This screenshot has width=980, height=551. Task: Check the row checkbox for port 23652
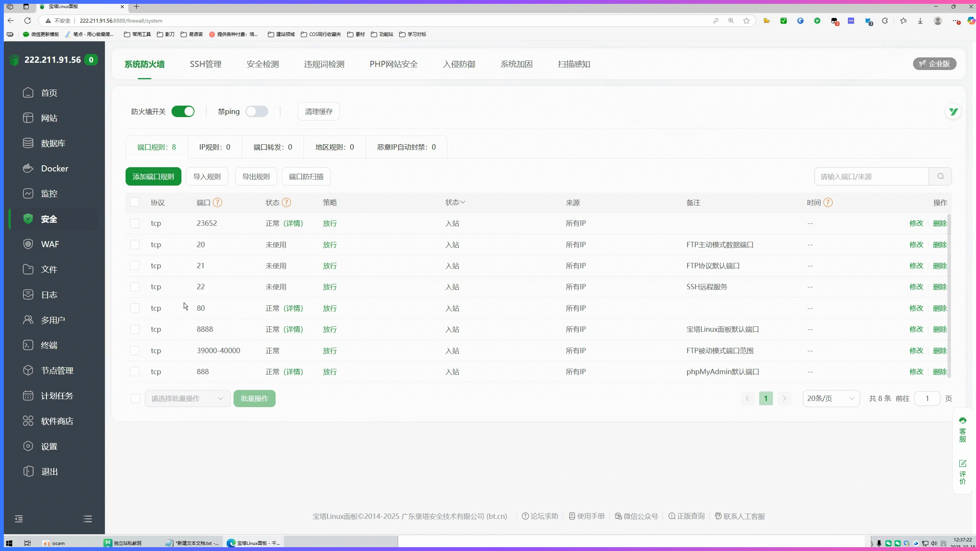tap(135, 223)
